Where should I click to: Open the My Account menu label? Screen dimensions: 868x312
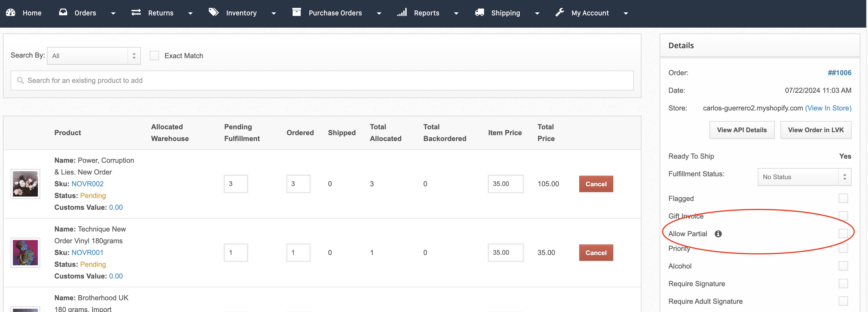(x=590, y=13)
